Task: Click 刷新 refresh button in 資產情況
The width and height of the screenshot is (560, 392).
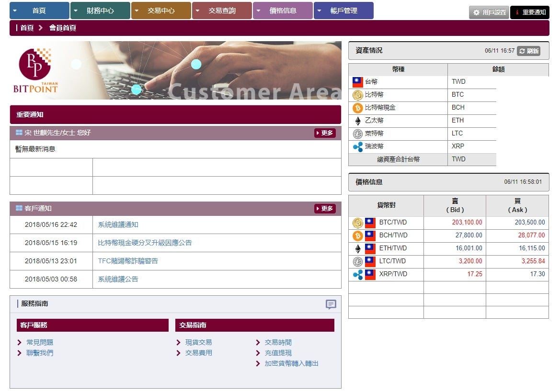Action: [x=529, y=51]
